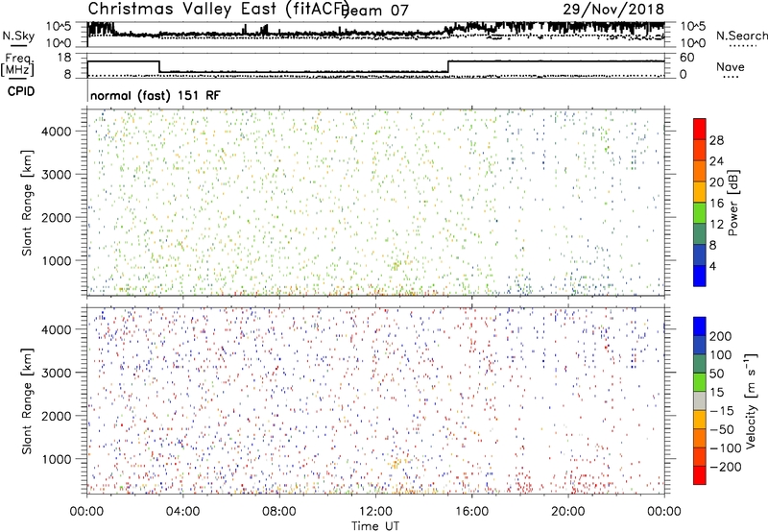Click the date '29/Nov/2018'

pyautogui.click(x=613, y=9)
